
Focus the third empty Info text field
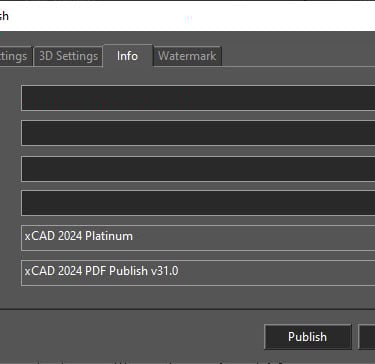pos(198,169)
